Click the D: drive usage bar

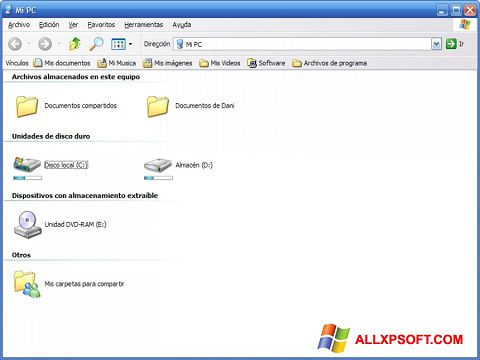(x=158, y=178)
